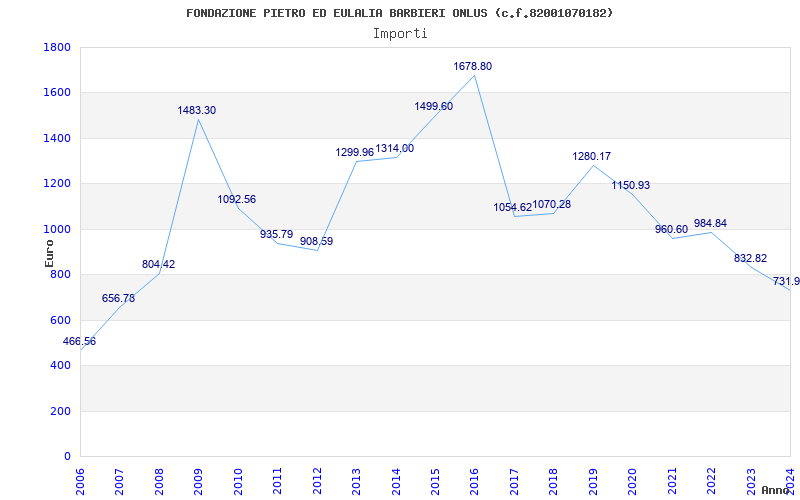
Task: Select the 1299.96 data label
Action: (355, 153)
